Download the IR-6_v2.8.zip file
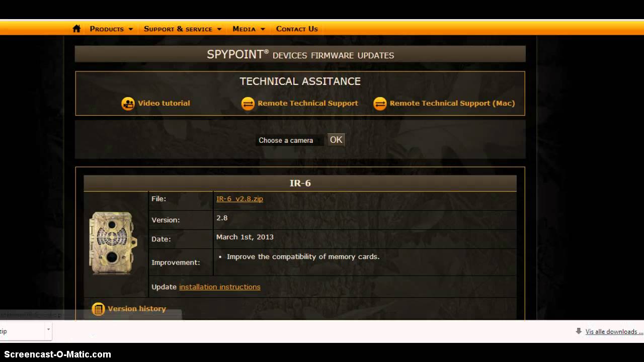The height and width of the screenshot is (362, 644). click(239, 199)
